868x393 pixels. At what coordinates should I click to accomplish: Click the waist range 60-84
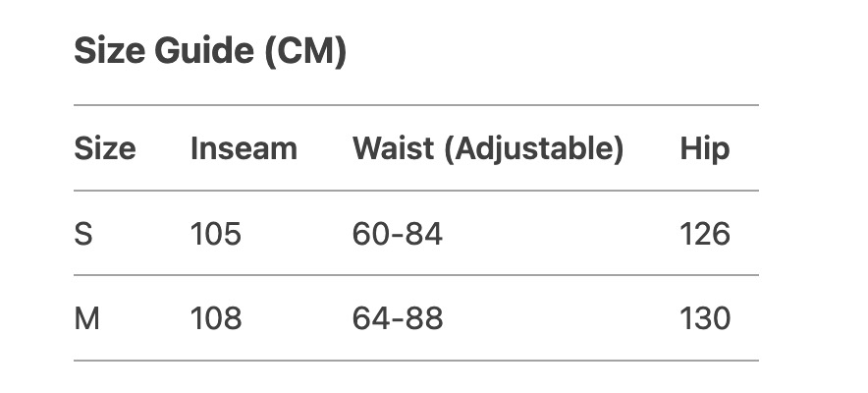[398, 234]
